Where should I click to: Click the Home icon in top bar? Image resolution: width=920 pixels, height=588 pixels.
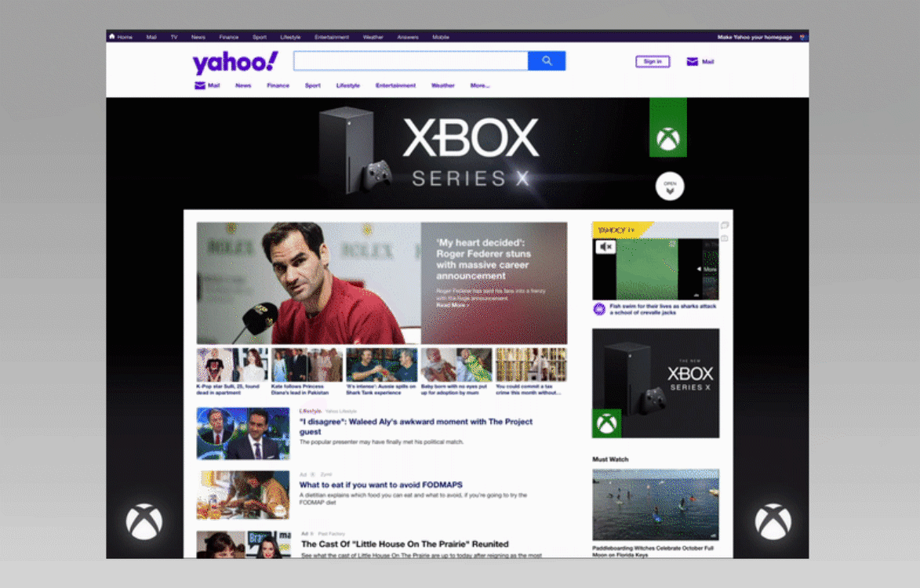click(112, 36)
